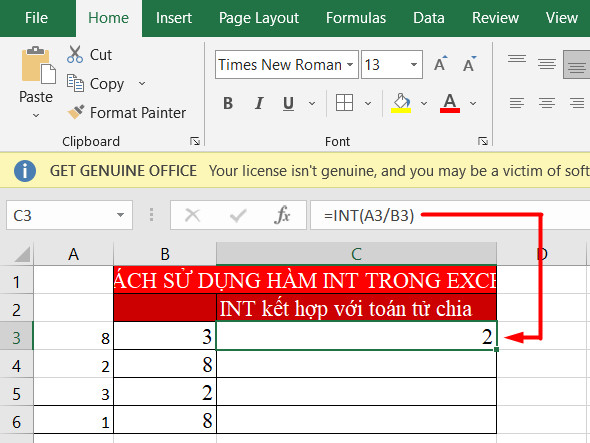Apply red font color
The height and width of the screenshot is (443, 590).
pyautogui.click(x=450, y=103)
